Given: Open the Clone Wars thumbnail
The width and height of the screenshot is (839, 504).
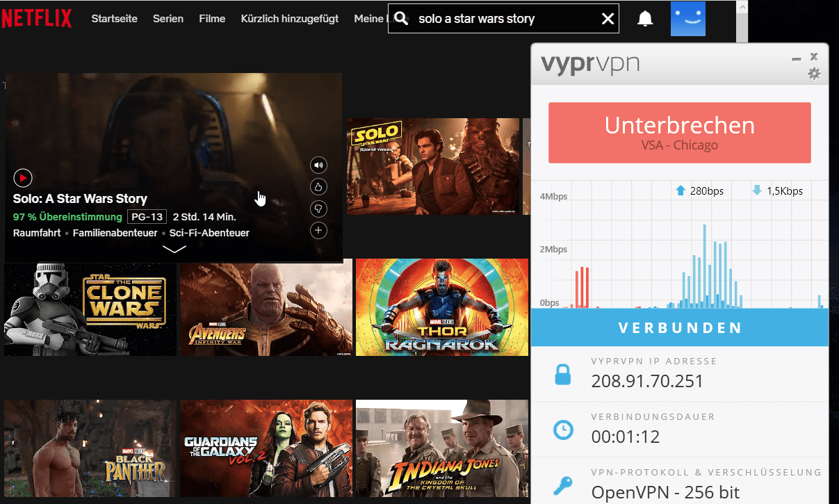Looking at the screenshot, I should coord(90,308).
